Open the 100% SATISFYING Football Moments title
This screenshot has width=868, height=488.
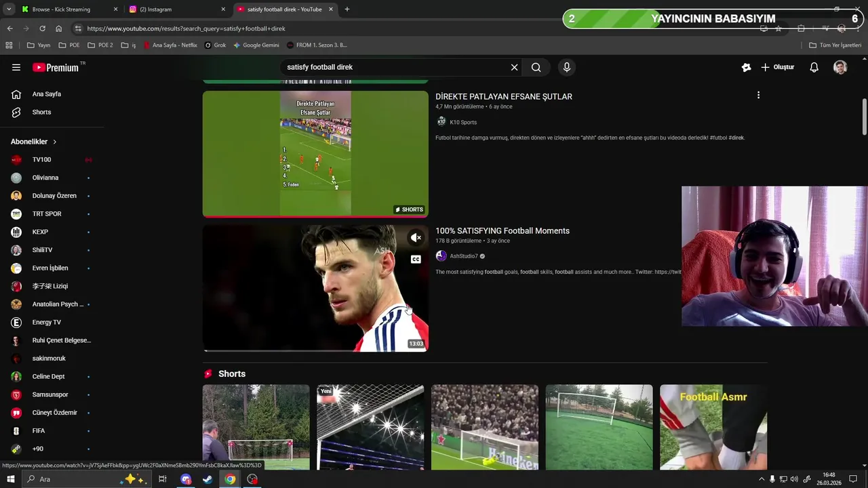[x=502, y=230]
